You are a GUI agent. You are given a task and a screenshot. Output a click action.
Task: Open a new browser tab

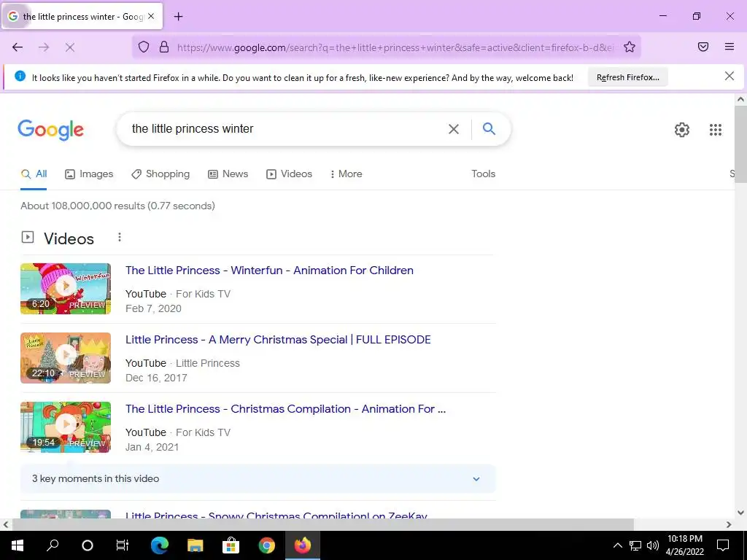tap(179, 17)
